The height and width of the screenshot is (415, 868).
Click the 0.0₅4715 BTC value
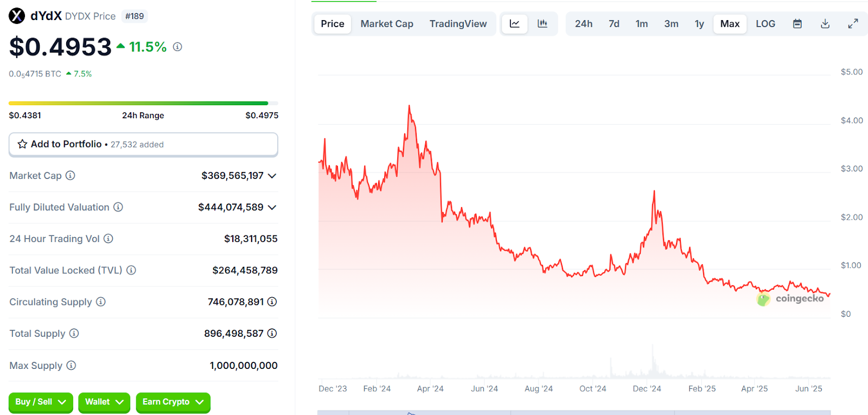35,74
